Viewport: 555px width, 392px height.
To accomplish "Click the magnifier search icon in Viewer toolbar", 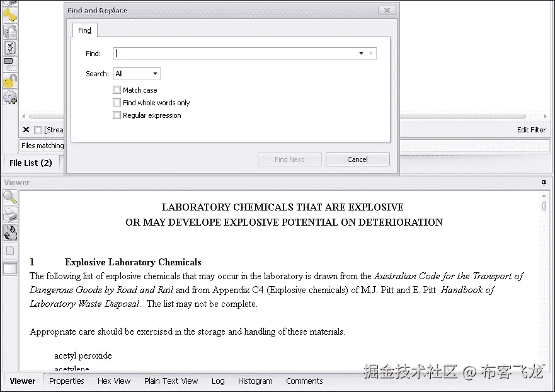I will 10,197.
